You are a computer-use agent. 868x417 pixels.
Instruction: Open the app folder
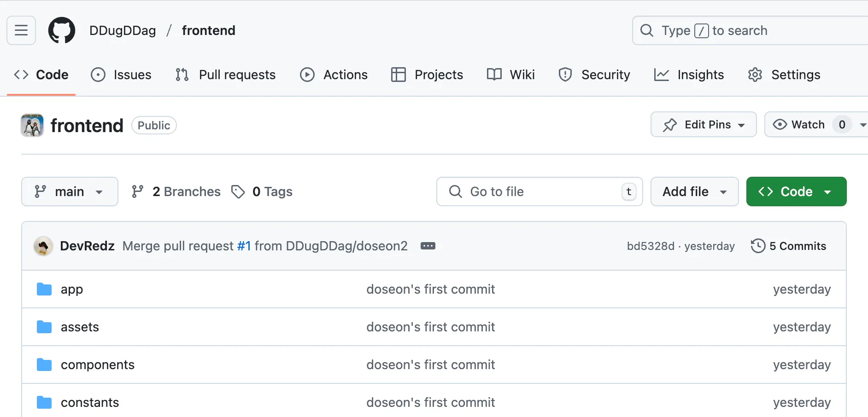click(x=72, y=290)
